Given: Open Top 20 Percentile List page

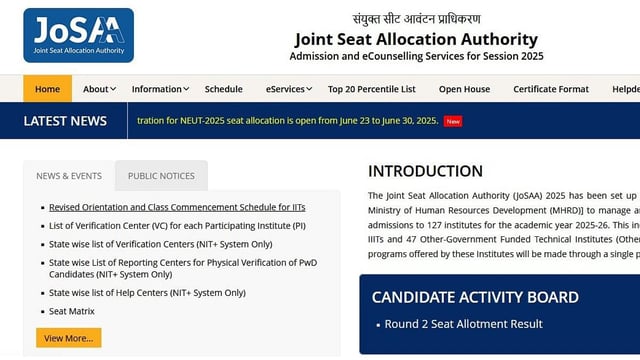Looking at the screenshot, I should click(371, 89).
